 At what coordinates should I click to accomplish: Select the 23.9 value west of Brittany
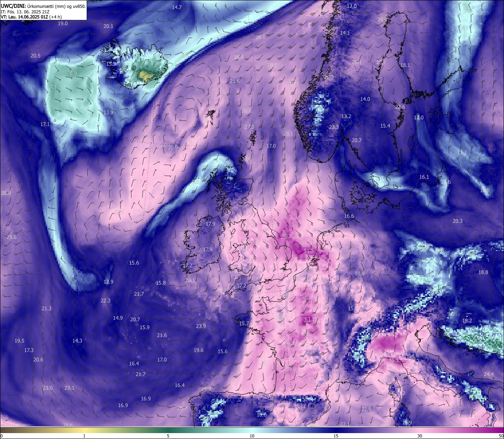point(201,326)
